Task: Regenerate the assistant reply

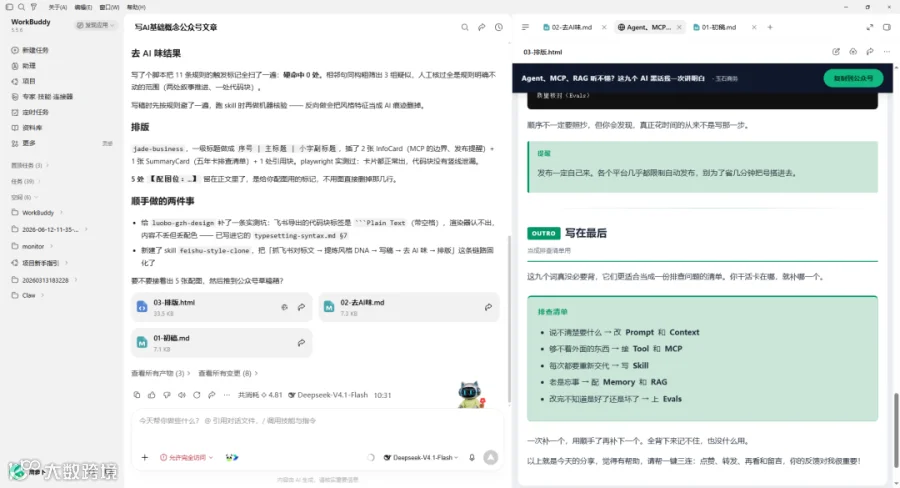Action: 197,395
